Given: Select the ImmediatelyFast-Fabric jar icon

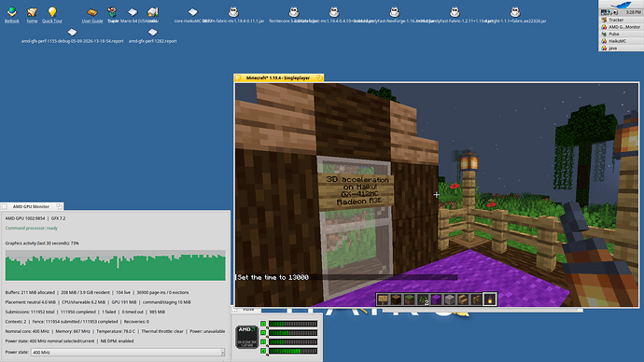Looking at the screenshot, I should pos(455,12).
